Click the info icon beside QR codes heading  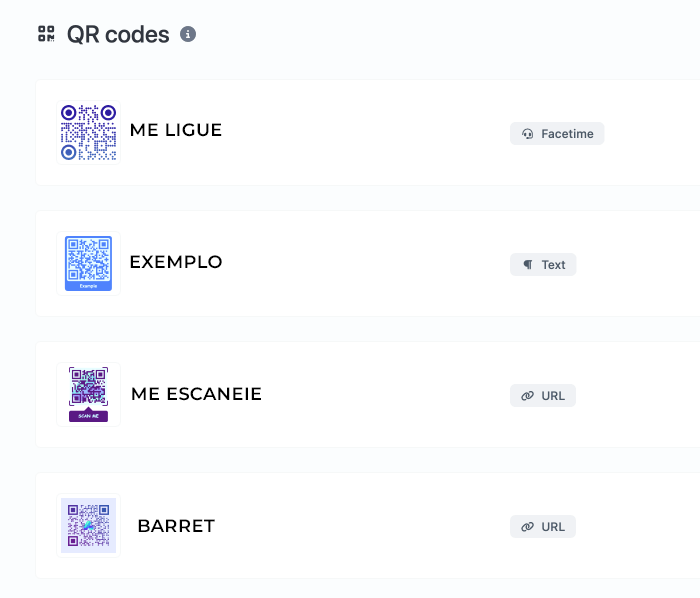click(x=188, y=34)
